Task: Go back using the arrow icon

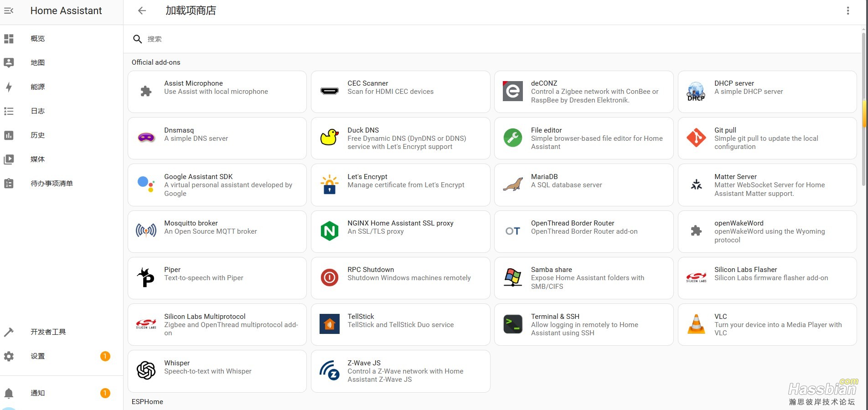Action: tap(142, 10)
